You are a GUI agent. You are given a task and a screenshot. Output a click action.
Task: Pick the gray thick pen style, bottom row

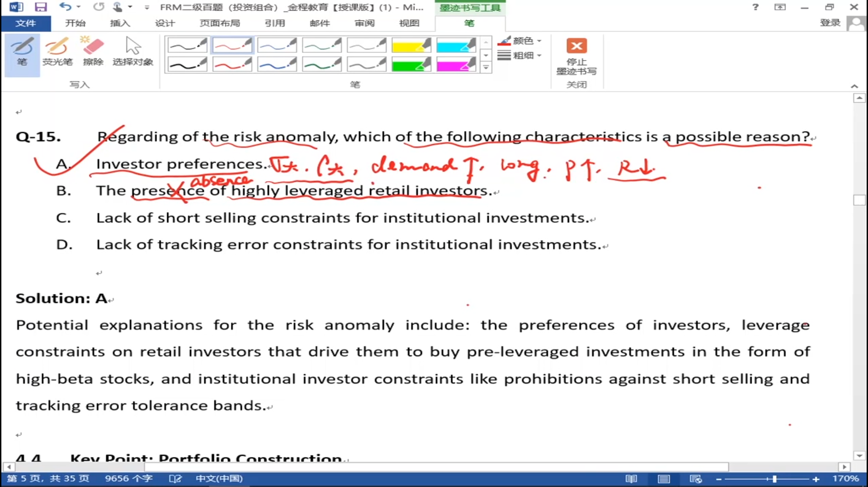tap(366, 64)
